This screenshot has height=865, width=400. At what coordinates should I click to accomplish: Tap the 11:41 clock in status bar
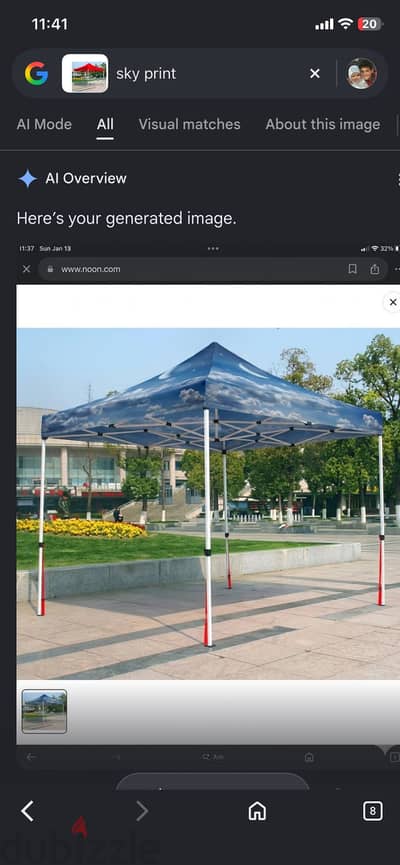coord(50,24)
